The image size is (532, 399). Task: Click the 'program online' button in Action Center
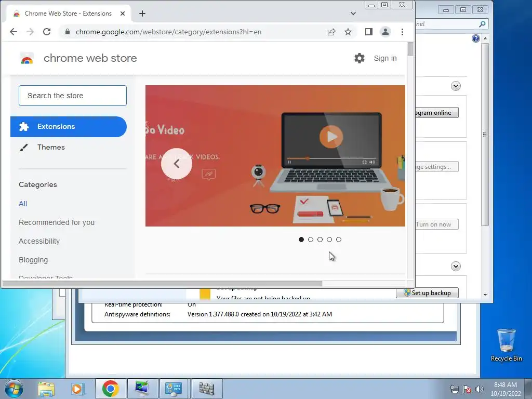pos(436,113)
